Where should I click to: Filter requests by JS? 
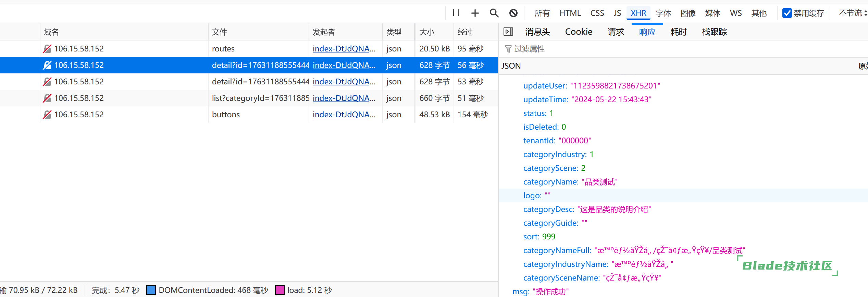coord(617,13)
